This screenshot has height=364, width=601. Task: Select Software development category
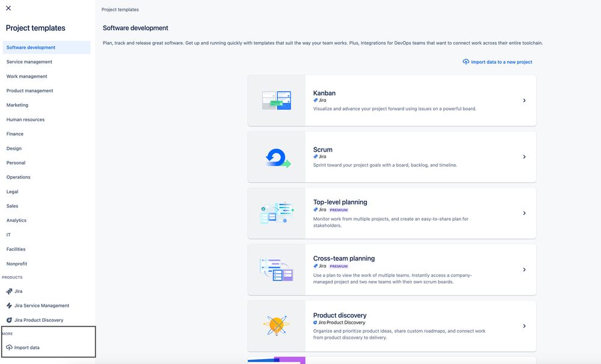pos(46,48)
